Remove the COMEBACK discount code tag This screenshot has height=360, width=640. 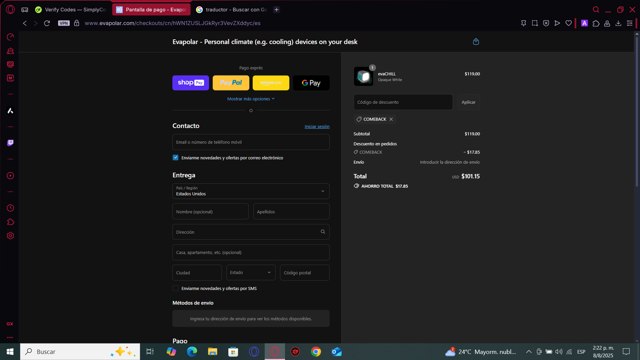click(391, 119)
